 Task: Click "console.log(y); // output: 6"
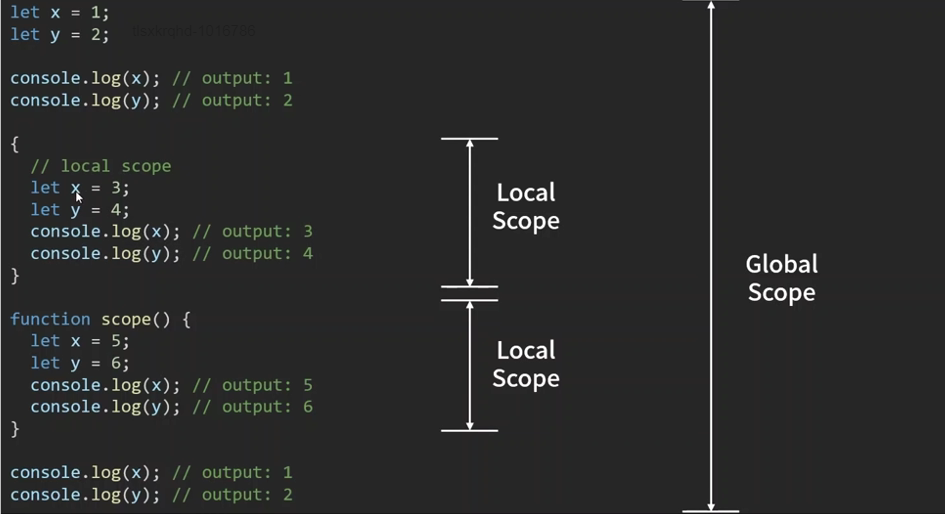pos(172,407)
